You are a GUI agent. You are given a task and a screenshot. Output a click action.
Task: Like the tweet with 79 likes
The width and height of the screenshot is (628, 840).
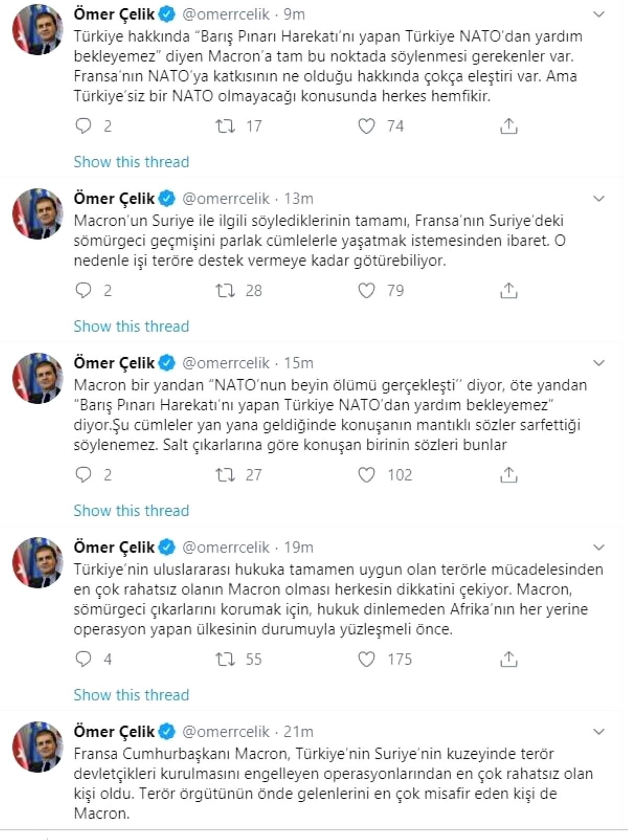tap(366, 291)
